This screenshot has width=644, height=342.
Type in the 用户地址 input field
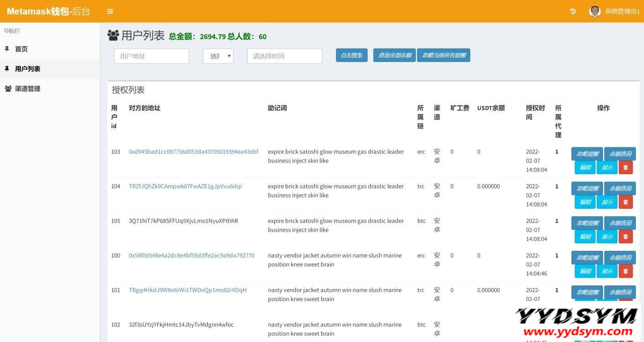(x=151, y=56)
